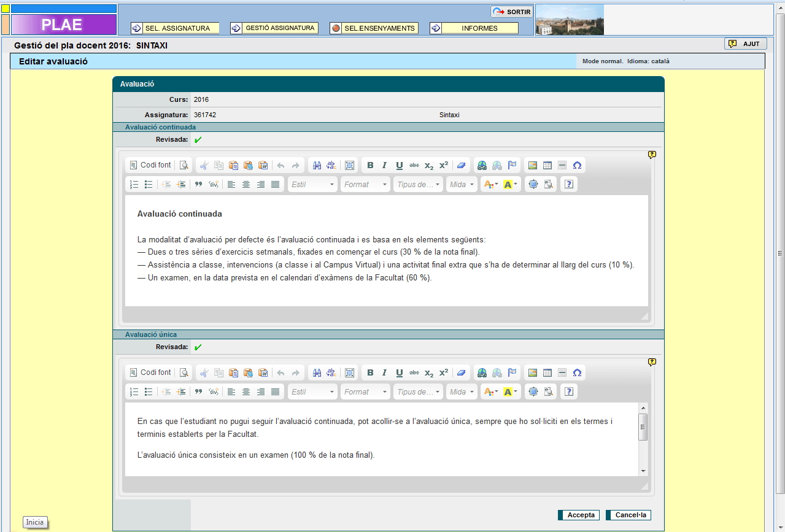Open Find (binoculars) in Avaluació continuada editor
The width and height of the screenshot is (785, 532).
click(317, 165)
